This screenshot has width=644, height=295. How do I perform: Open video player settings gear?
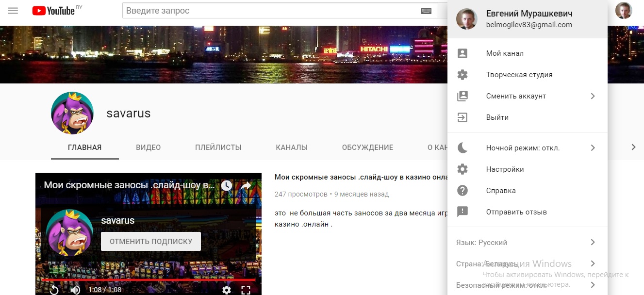[227, 290]
